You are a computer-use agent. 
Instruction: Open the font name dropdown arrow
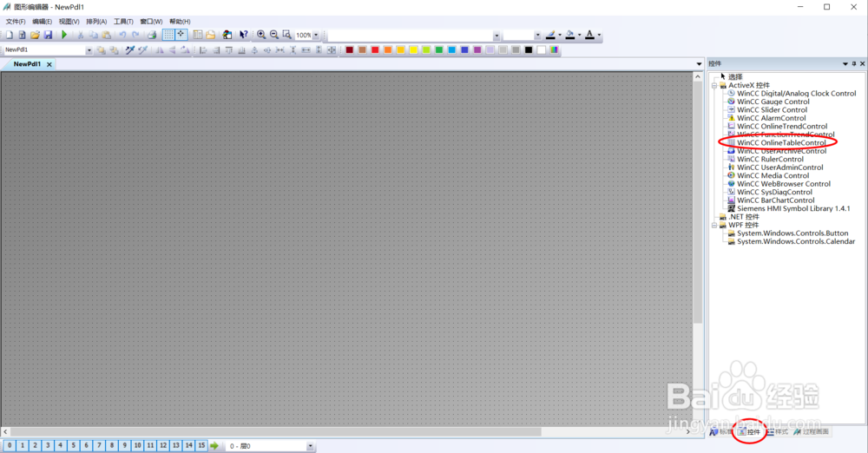coord(496,36)
